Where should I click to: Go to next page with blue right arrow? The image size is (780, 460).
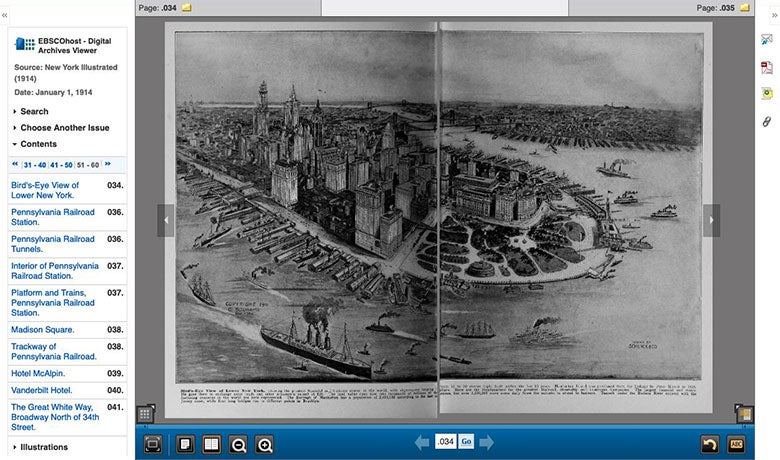click(x=487, y=442)
